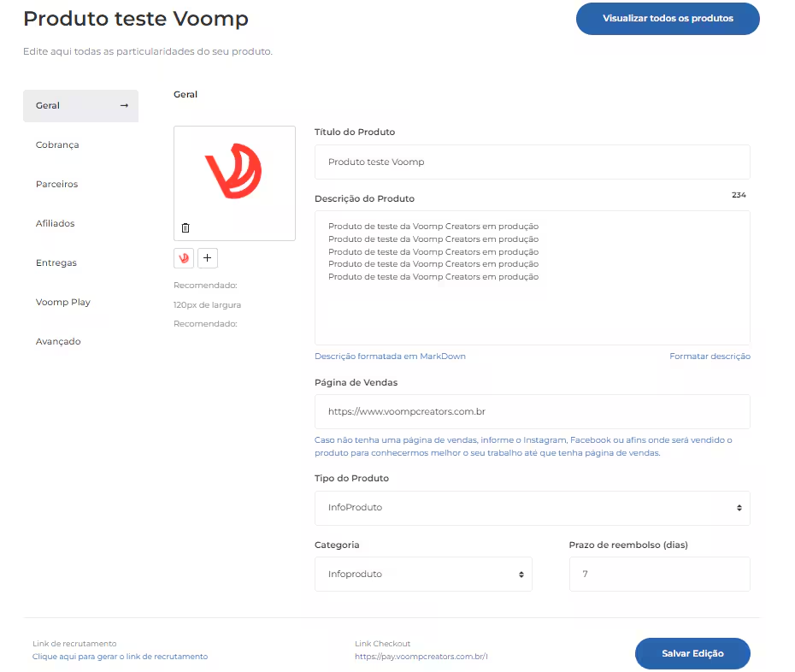This screenshot has height=672, width=795.
Task: Go to Entregas section
Action: coord(56,262)
